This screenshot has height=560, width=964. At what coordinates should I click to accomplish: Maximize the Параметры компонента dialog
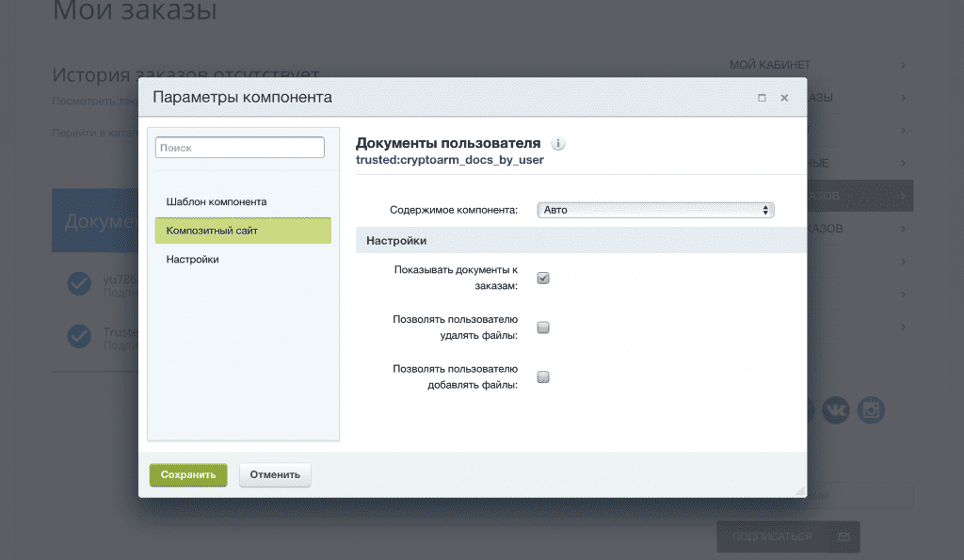coord(762,98)
